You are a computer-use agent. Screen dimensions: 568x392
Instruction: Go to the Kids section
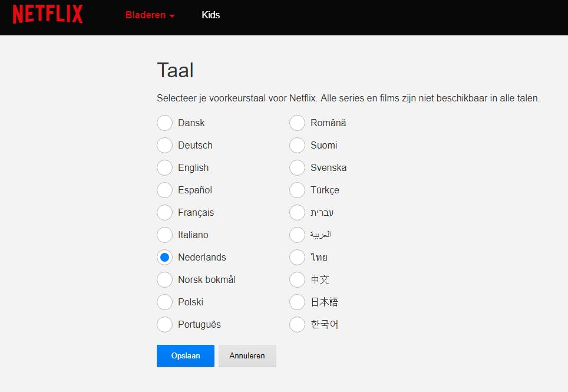tap(210, 15)
